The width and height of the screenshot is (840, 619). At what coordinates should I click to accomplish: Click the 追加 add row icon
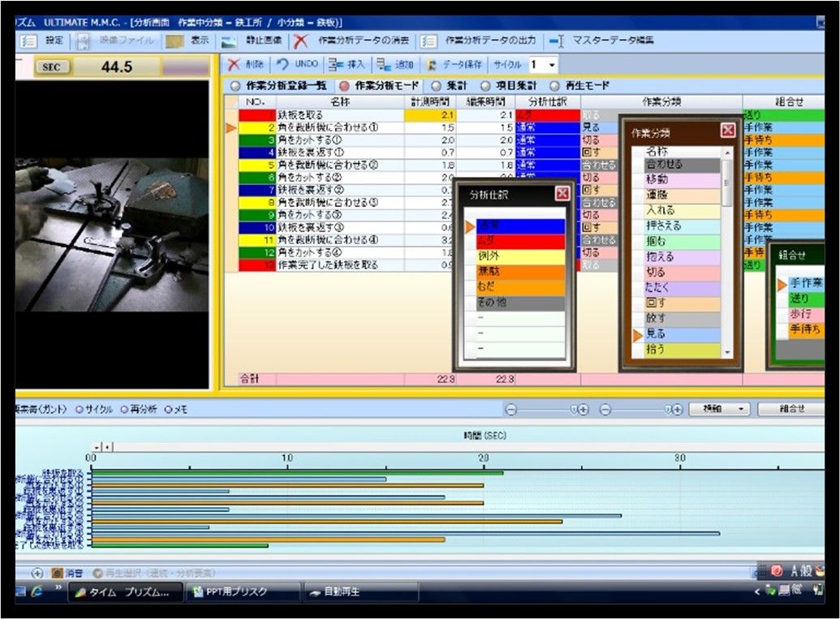(383, 65)
